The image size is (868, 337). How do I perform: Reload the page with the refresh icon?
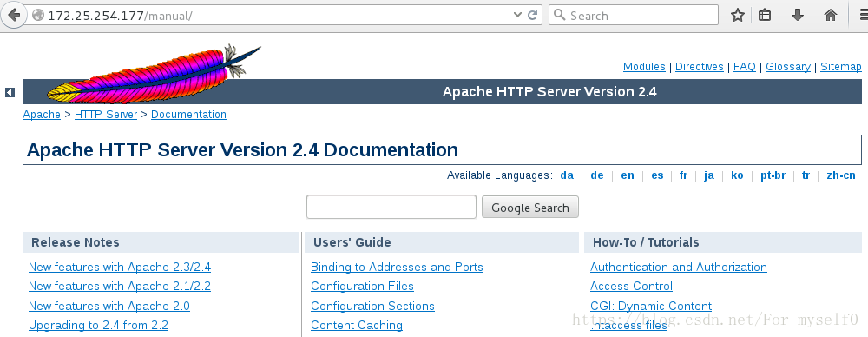(533, 16)
